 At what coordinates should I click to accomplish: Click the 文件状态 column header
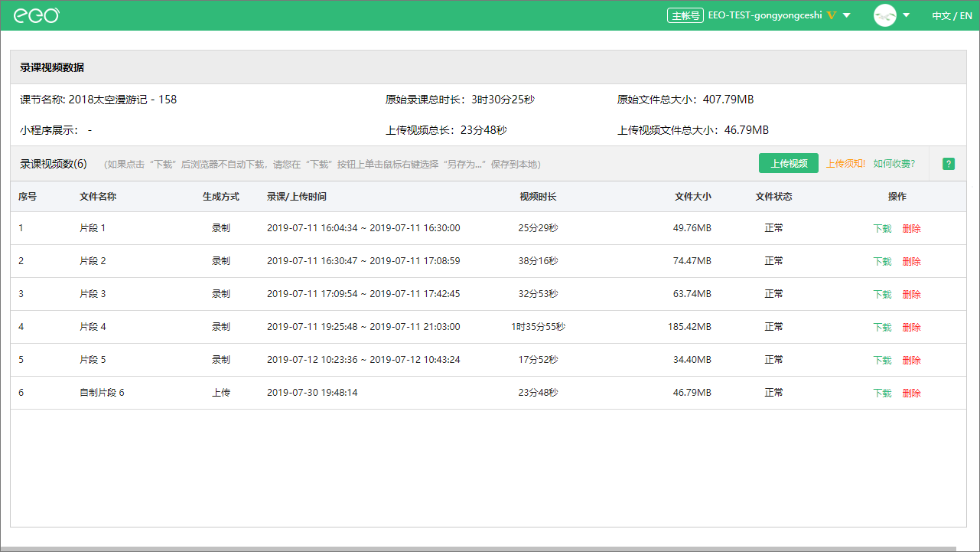coord(774,197)
